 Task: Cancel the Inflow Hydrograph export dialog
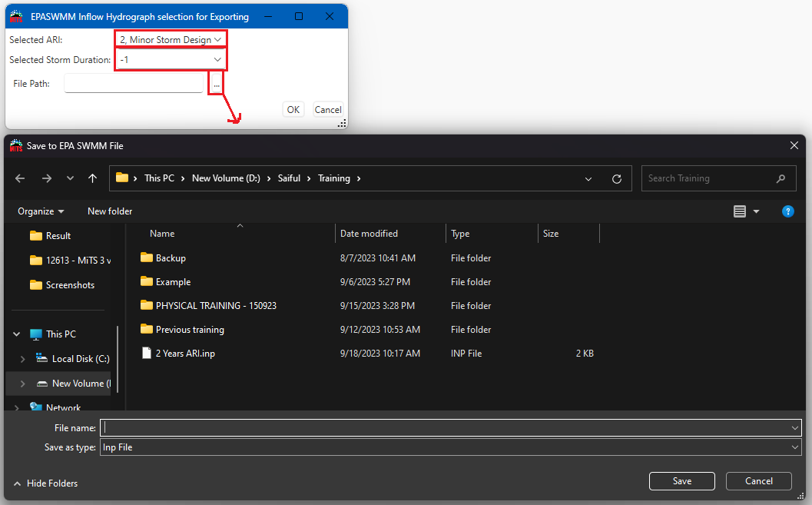pos(328,109)
